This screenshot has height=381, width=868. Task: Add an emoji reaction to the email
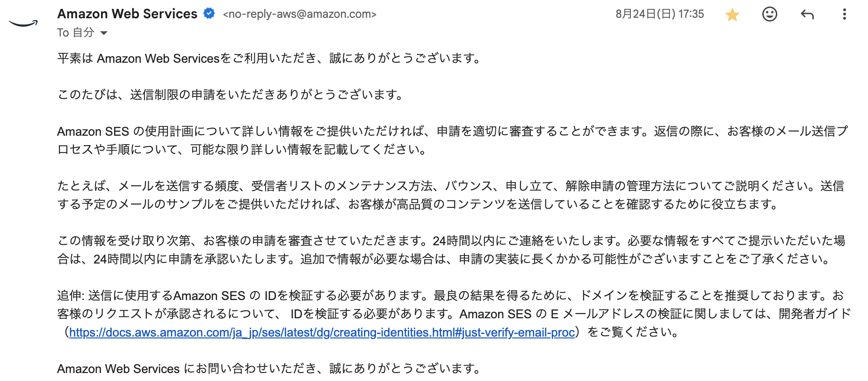(769, 15)
